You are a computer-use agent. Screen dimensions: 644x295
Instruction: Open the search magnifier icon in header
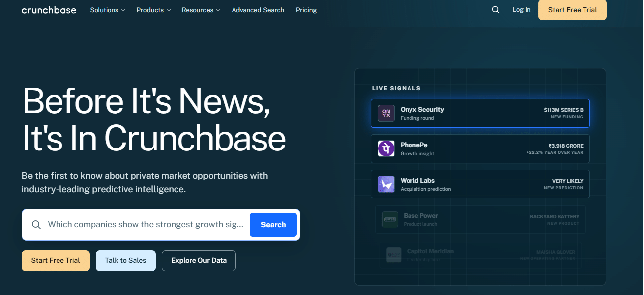click(496, 10)
